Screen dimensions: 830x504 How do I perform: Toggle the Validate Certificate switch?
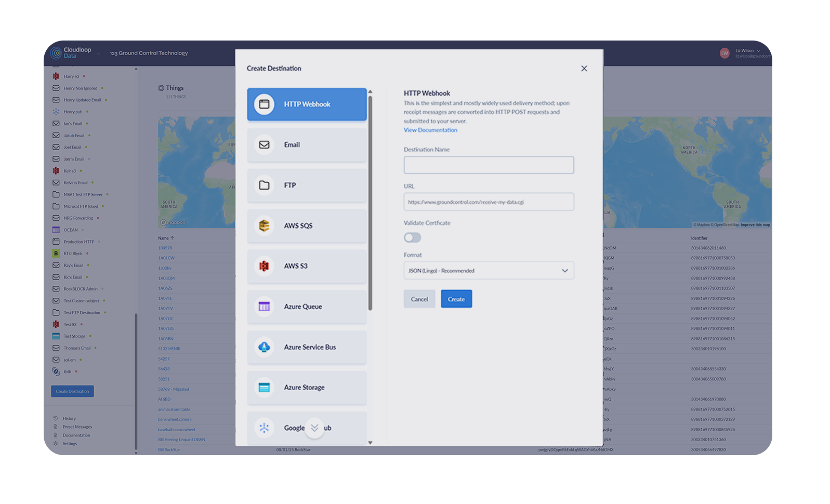tap(412, 237)
